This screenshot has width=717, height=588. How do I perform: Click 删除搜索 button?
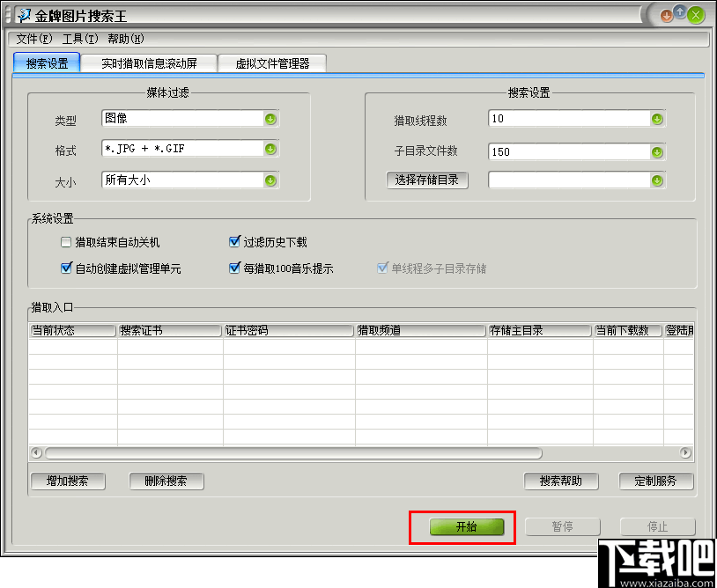[x=166, y=481]
